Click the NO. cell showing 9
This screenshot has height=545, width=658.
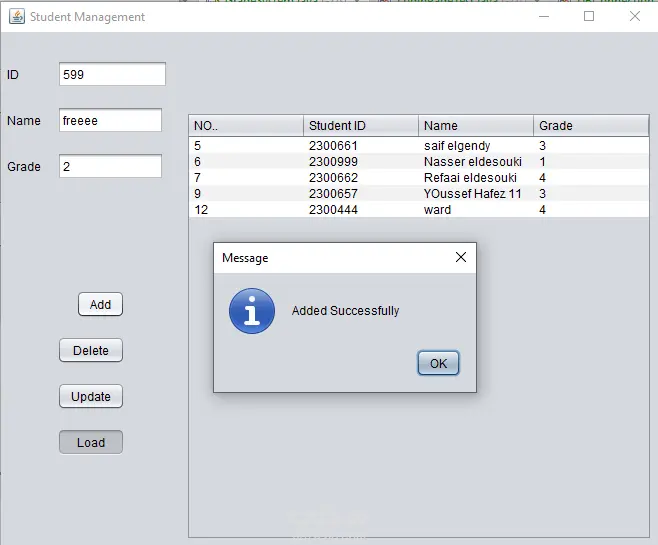point(246,193)
